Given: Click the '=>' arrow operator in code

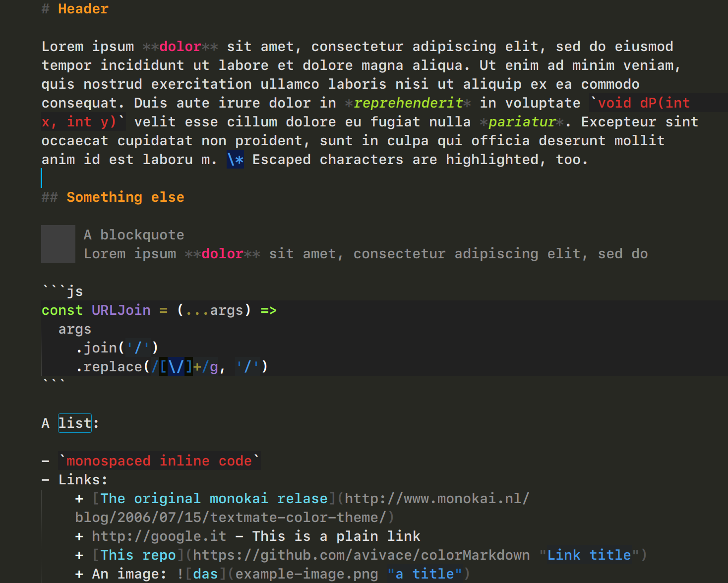Looking at the screenshot, I should pos(269,310).
